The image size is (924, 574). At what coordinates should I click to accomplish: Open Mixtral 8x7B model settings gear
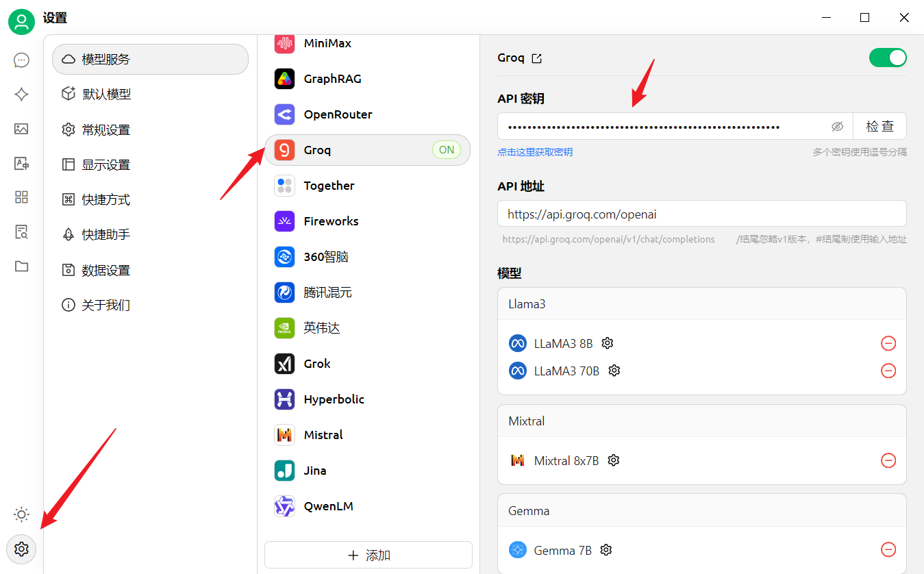pos(614,460)
